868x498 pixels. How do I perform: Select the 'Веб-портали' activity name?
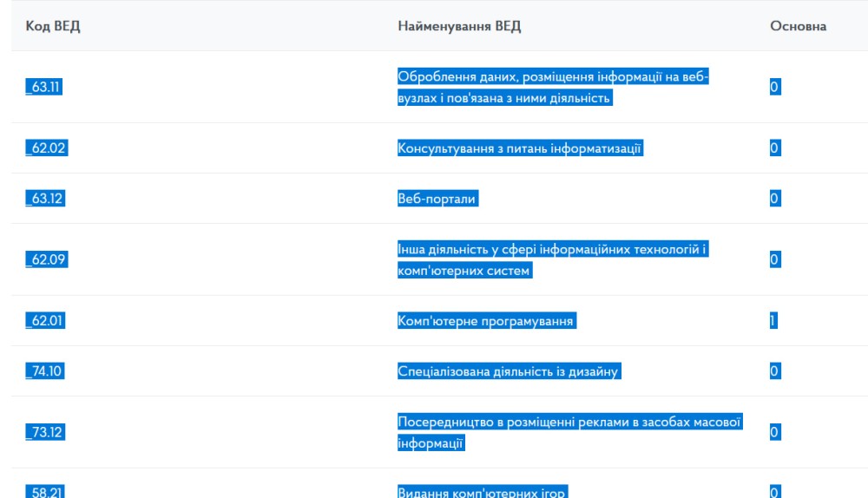438,199
